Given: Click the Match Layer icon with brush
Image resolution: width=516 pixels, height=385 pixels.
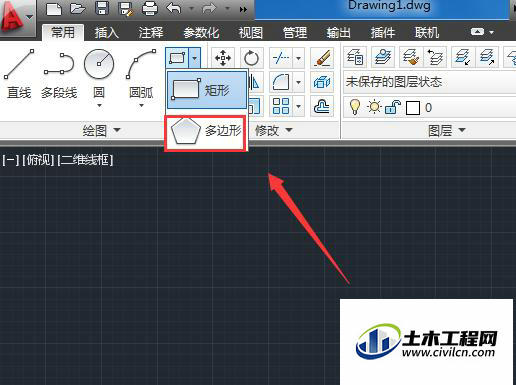Looking at the screenshot, I should [x=411, y=57].
